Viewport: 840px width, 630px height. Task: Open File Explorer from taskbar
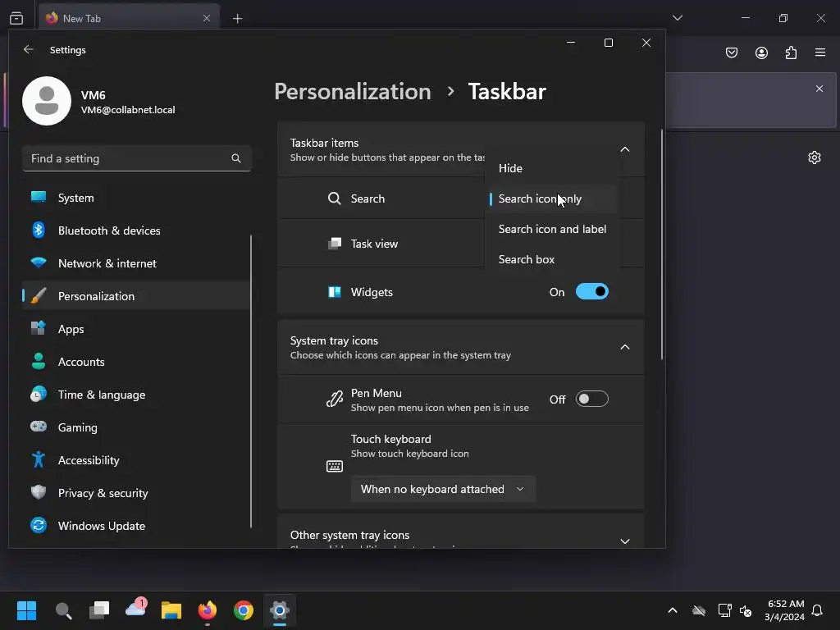[x=171, y=610]
